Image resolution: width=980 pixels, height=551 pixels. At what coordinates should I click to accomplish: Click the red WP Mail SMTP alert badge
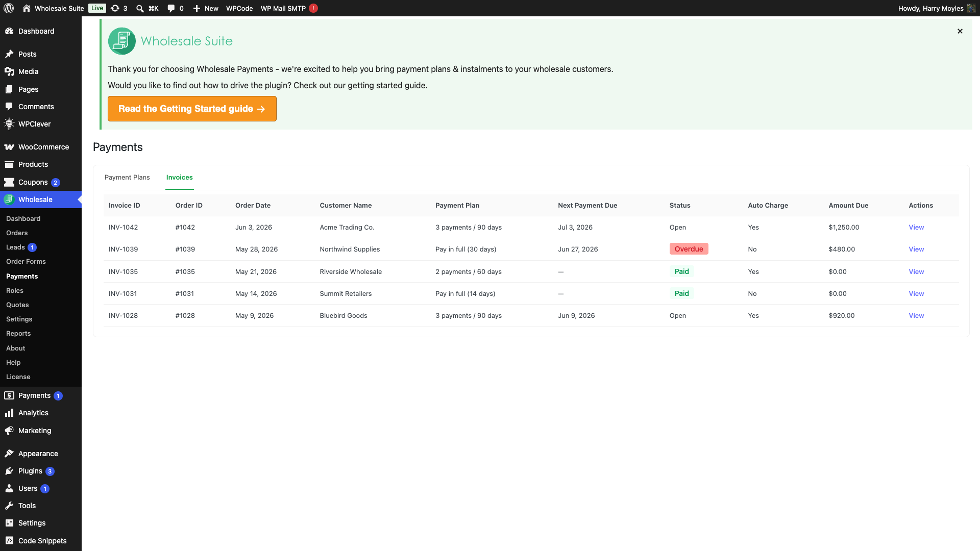pyautogui.click(x=313, y=8)
